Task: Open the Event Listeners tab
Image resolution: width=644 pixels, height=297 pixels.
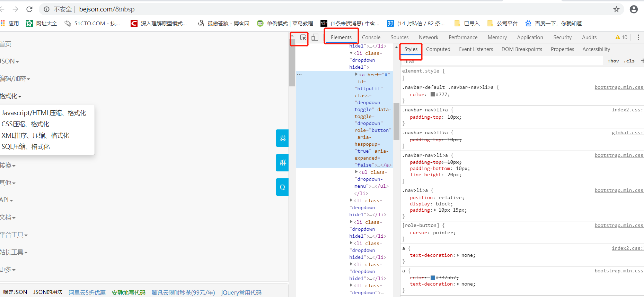Action: tap(476, 49)
